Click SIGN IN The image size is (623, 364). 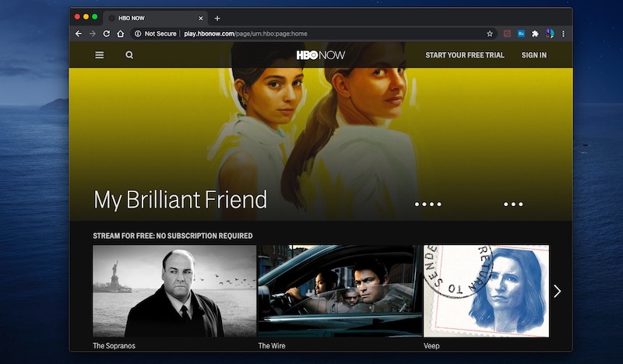pyautogui.click(x=533, y=55)
